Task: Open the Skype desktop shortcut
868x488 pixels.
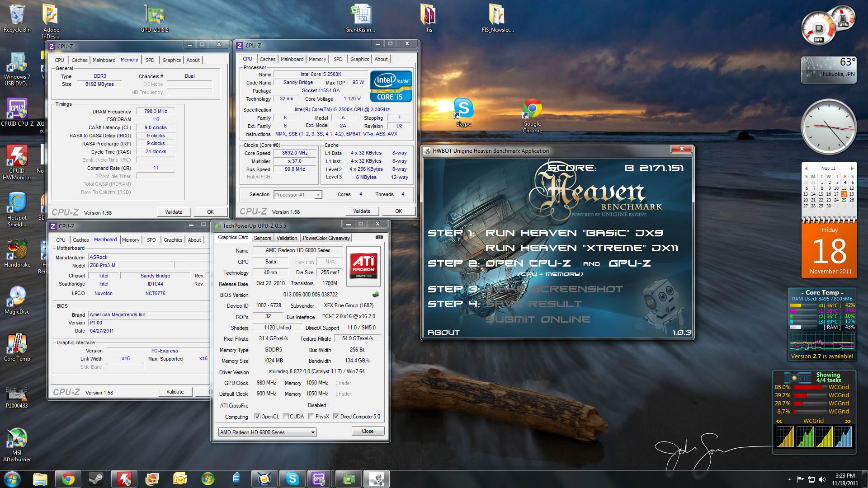Action: [x=463, y=112]
